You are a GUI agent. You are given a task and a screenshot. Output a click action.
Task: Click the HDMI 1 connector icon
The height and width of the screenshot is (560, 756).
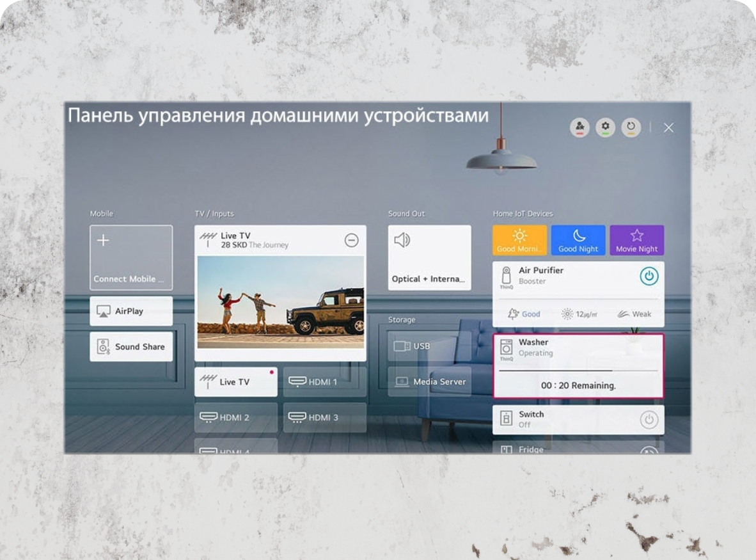pos(297,381)
